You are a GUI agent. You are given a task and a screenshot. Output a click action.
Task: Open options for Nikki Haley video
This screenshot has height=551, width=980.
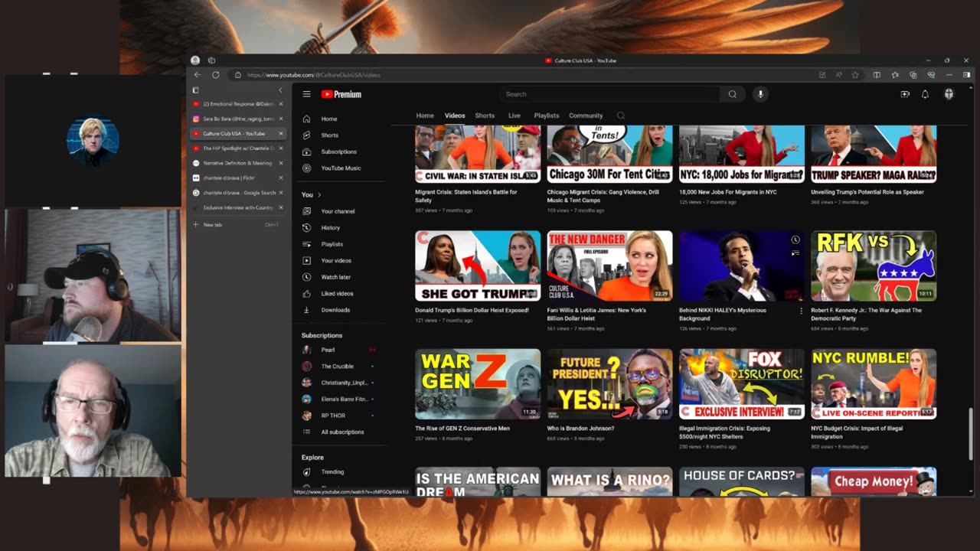pos(801,311)
